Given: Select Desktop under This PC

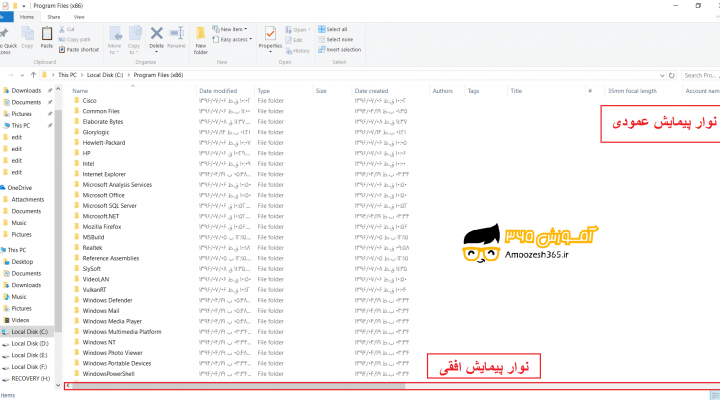Looking at the screenshot, I should (x=22, y=261).
